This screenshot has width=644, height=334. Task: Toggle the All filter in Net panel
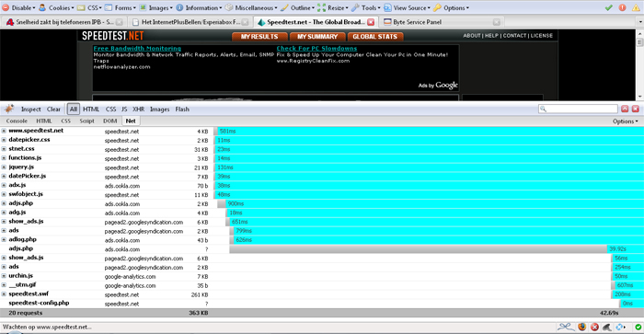(x=73, y=109)
